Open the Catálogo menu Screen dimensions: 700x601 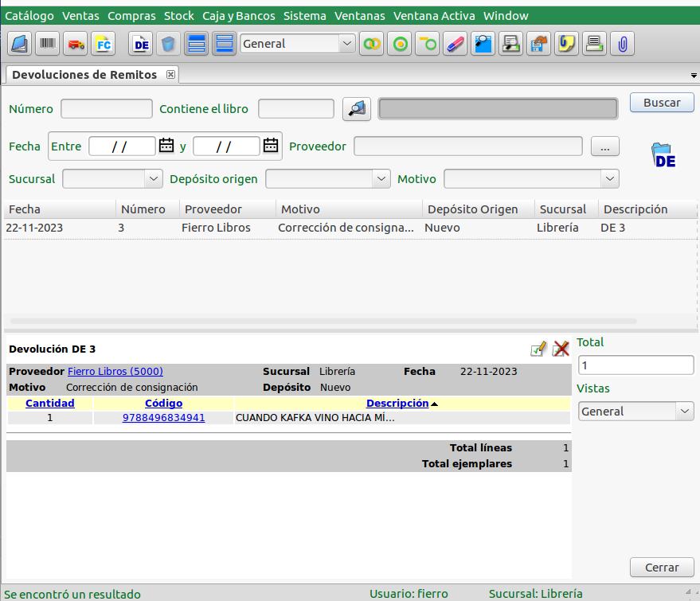click(29, 16)
